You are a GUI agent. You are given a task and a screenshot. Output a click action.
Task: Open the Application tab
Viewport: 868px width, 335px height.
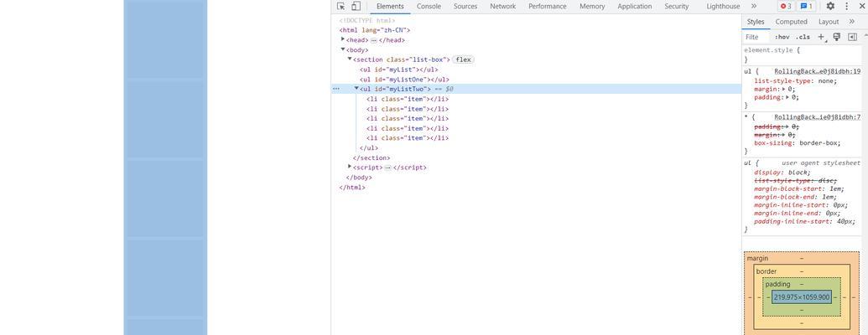click(635, 6)
